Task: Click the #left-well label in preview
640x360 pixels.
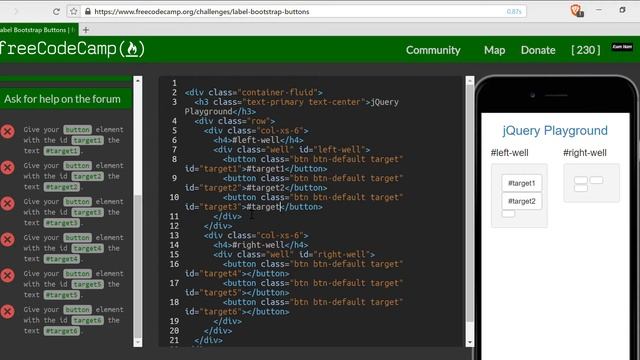Action: (509, 153)
